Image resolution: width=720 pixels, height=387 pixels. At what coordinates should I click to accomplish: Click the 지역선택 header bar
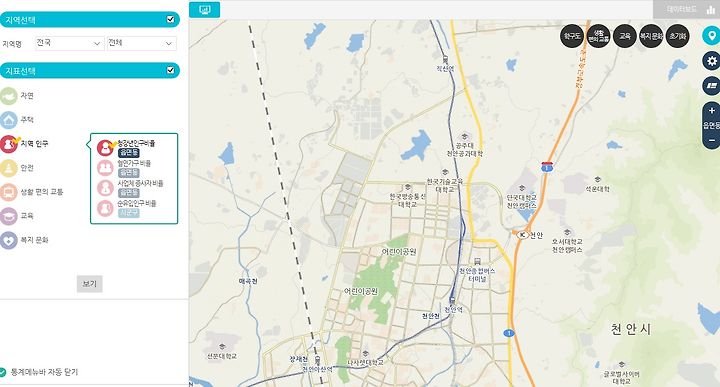tap(90, 20)
